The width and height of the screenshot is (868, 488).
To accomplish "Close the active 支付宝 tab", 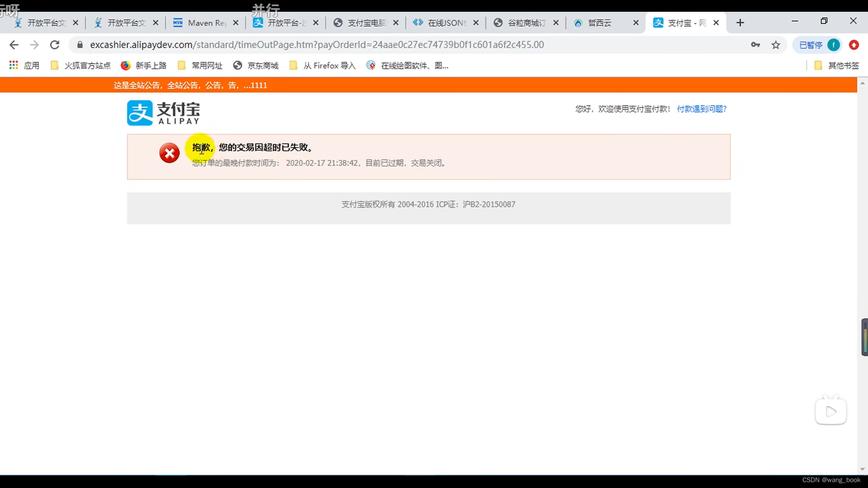I will (x=716, y=23).
